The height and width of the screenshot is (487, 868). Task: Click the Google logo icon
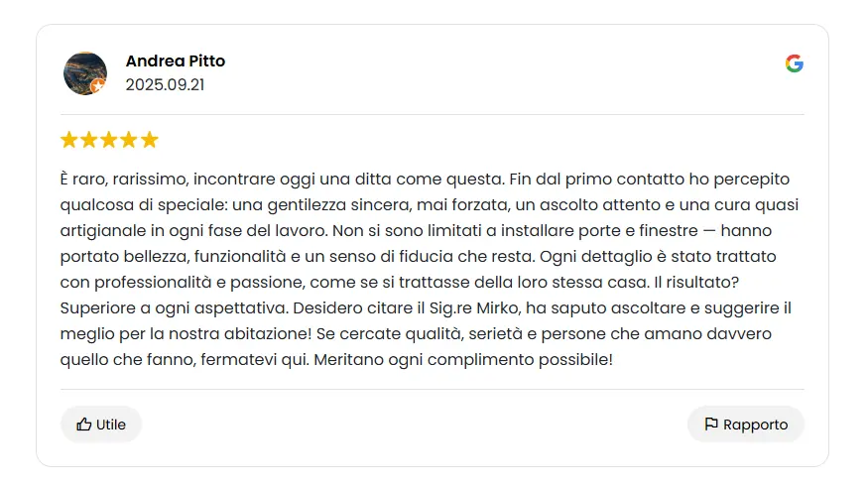point(795,63)
